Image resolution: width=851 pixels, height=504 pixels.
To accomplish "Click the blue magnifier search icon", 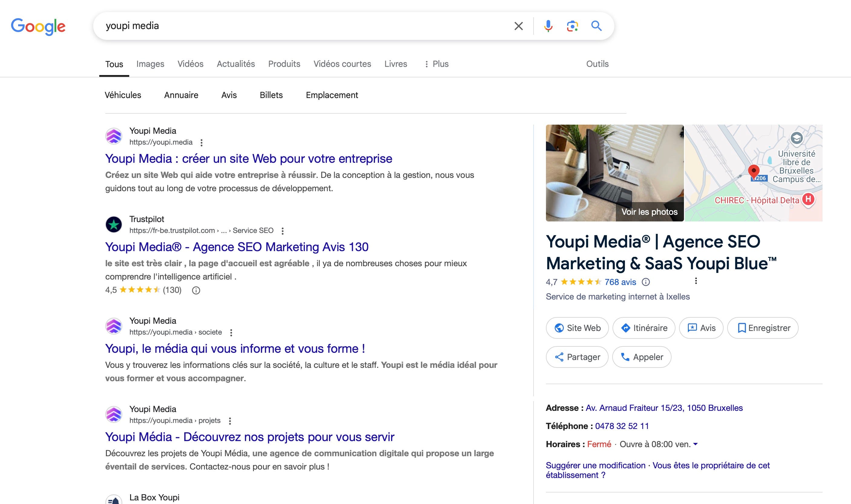I will point(596,26).
